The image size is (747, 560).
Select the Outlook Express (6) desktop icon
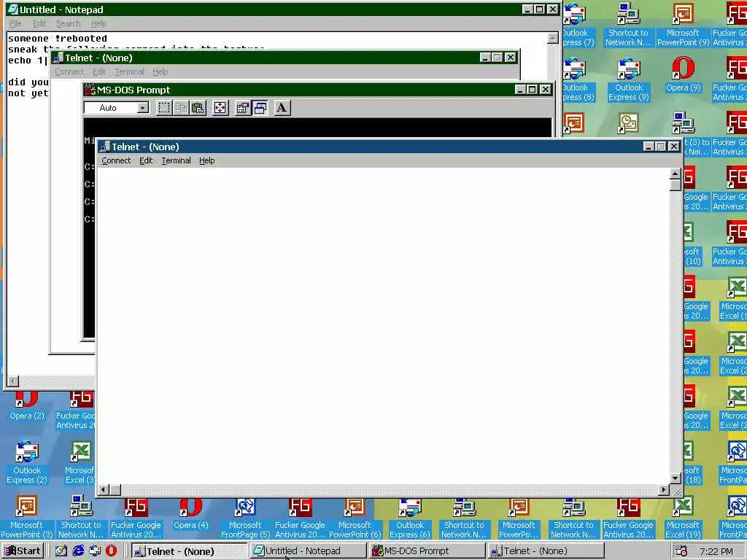(x=410, y=518)
